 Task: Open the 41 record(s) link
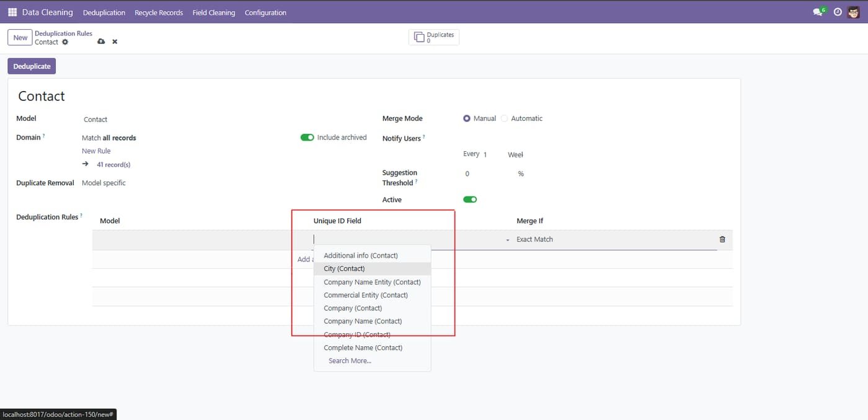click(x=113, y=165)
